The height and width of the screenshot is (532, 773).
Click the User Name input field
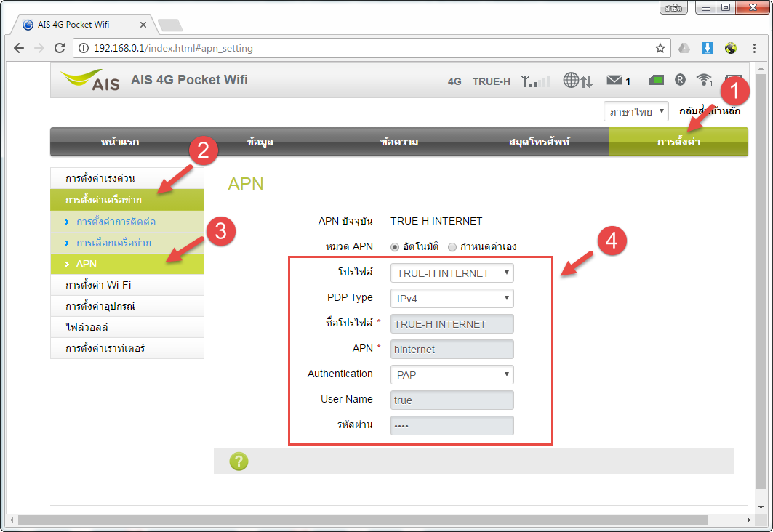[x=452, y=400]
